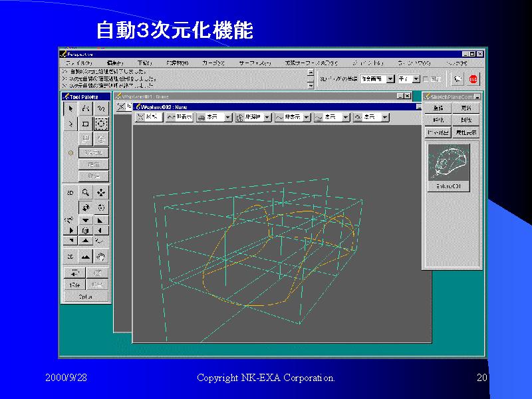
Task: Click the Option button in Tool Palette
Action: [x=86, y=297]
